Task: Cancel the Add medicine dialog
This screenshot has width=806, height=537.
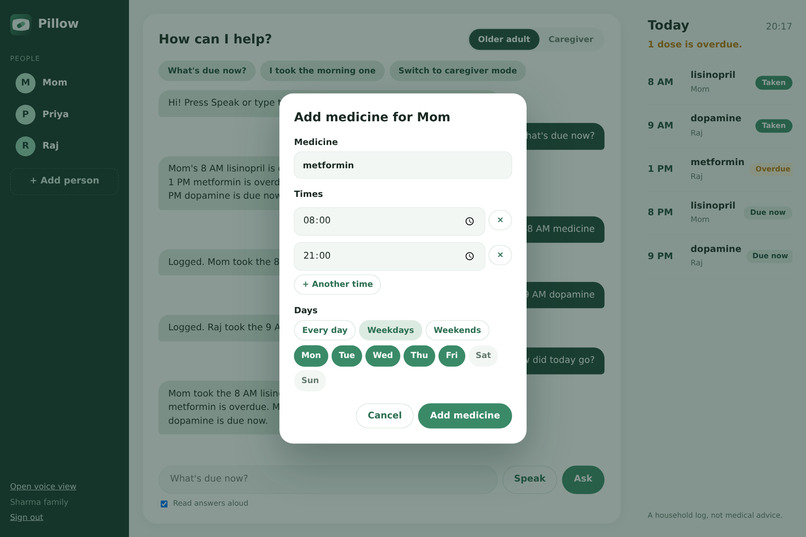Action: pyautogui.click(x=384, y=415)
